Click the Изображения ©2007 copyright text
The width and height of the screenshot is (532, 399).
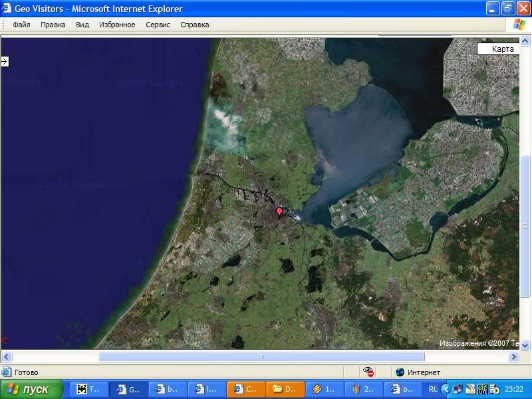coord(479,343)
